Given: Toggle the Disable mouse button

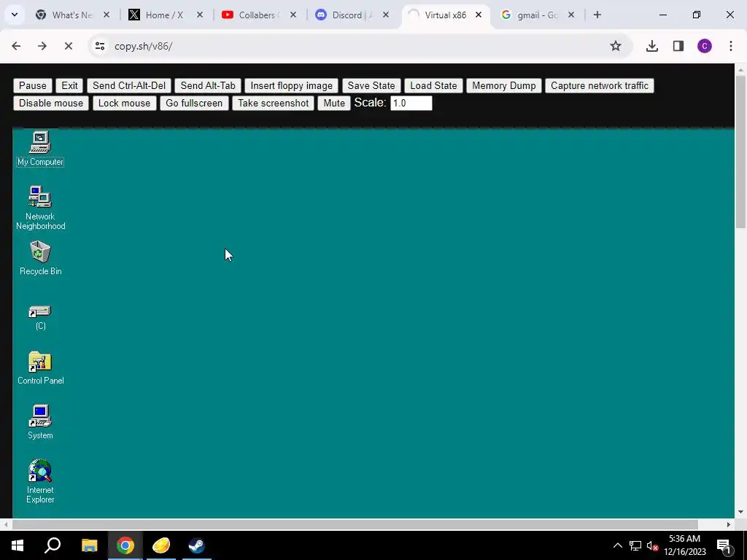Looking at the screenshot, I should click(51, 104).
